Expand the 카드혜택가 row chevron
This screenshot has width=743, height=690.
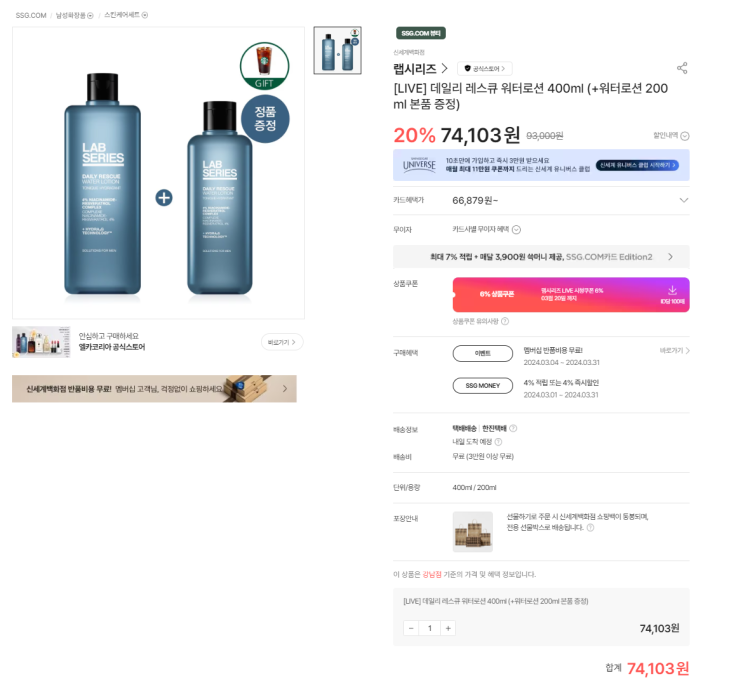[683, 200]
